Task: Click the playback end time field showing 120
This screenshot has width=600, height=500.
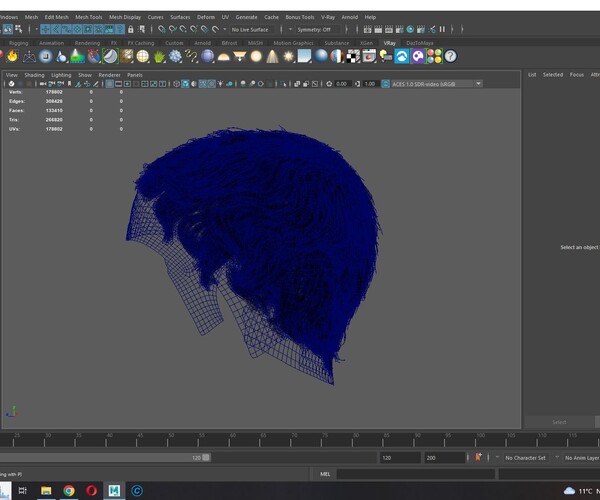Action: click(x=400, y=458)
